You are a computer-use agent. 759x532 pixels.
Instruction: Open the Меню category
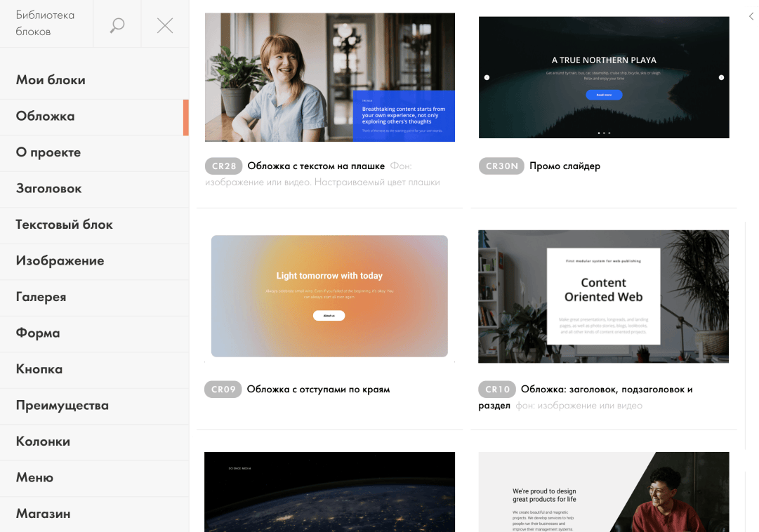94,478
